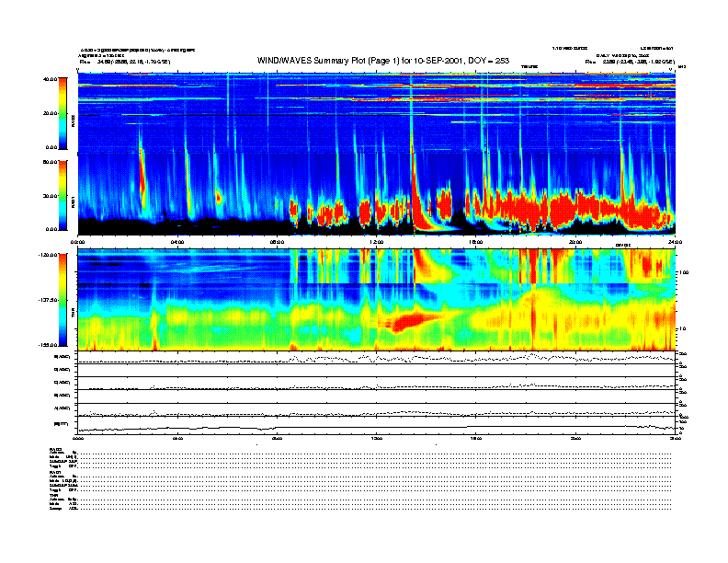Click the 00:00 tick under the RAD1 spectrogram
Image resolution: width=728 pixels, height=563 pixels.
[77, 242]
